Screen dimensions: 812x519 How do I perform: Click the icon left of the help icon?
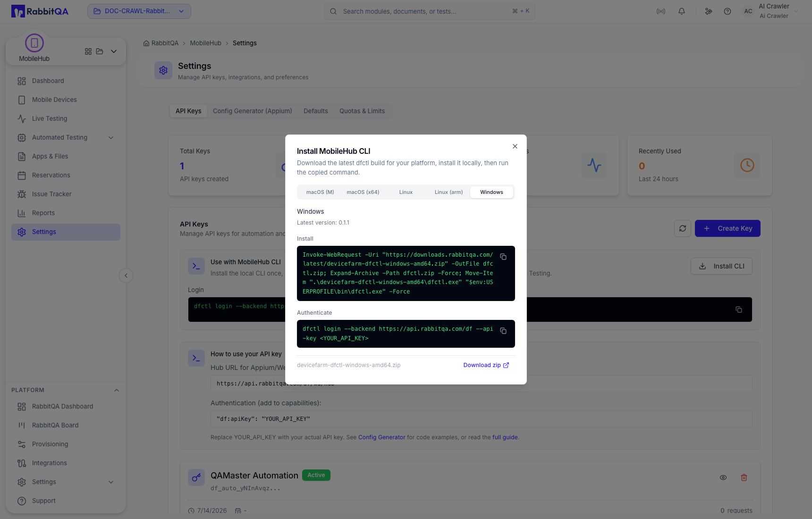click(x=709, y=11)
